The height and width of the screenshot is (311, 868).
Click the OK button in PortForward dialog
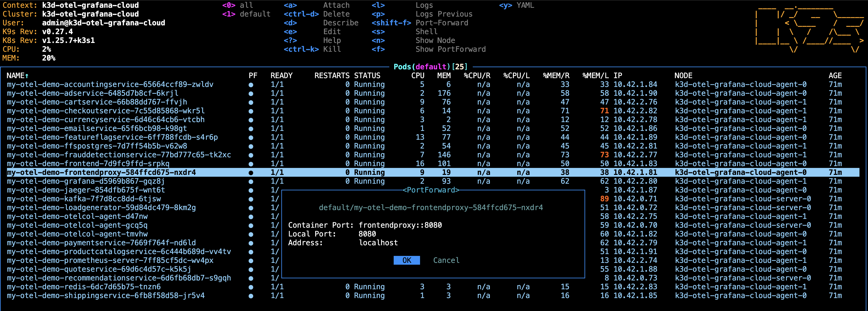(407, 260)
